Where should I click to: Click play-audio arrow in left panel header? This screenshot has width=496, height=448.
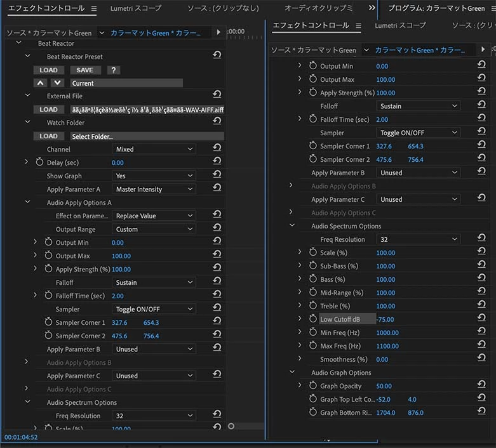coord(218,32)
